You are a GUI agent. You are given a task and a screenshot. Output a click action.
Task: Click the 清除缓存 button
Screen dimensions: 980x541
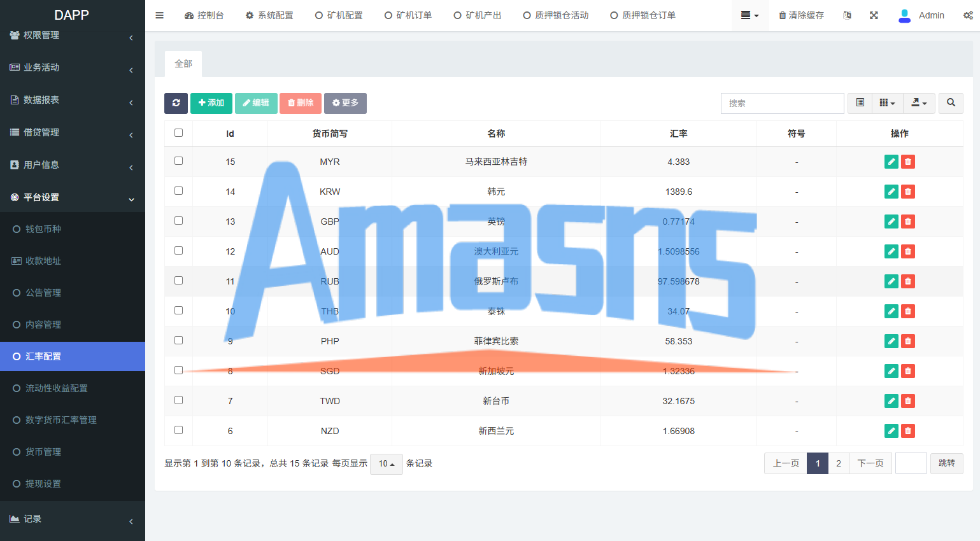(x=801, y=15)
